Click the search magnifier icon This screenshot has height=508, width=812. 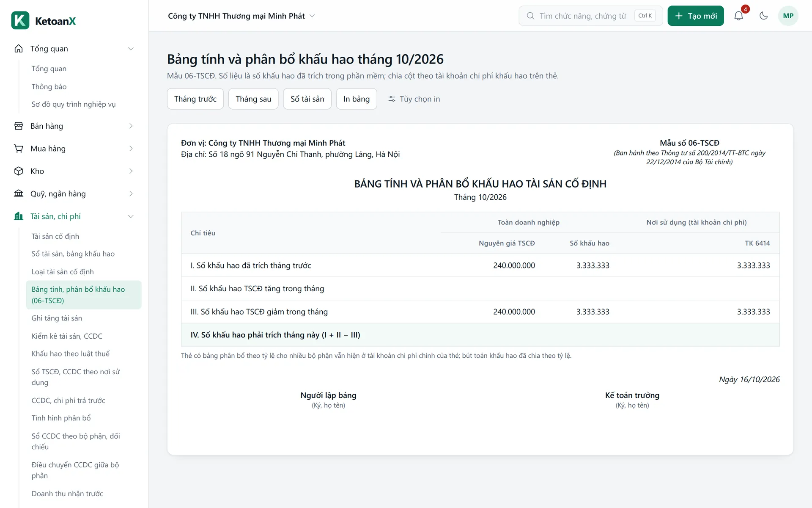(x=530, y=16)
